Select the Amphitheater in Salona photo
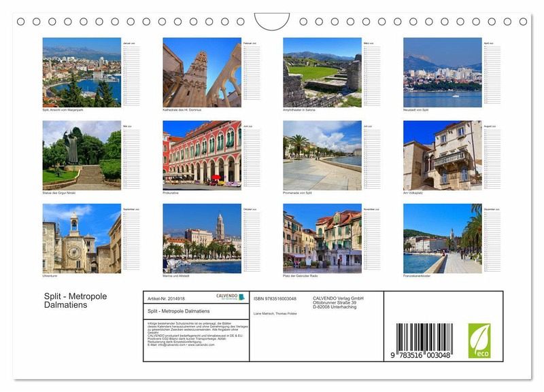Screen dimensions: 544x392 tap(322, 72)
